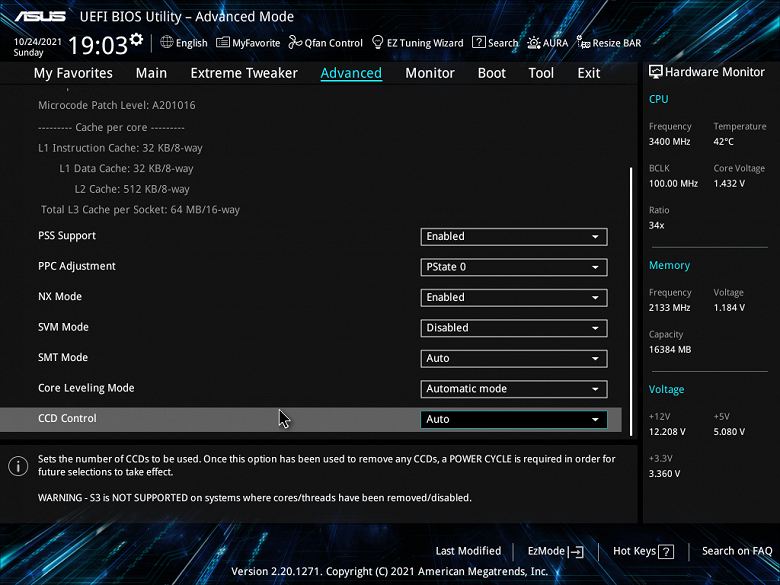The width and height of the screenshot is (780, 585).
Task: Click the ASUS logo
Action: pyautogui.click(x=40, y=16)
